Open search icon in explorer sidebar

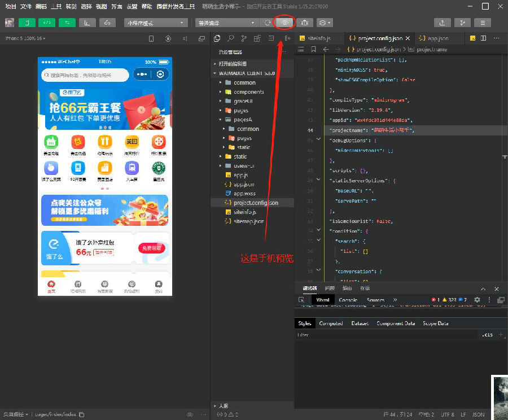(x=230, y=38)
